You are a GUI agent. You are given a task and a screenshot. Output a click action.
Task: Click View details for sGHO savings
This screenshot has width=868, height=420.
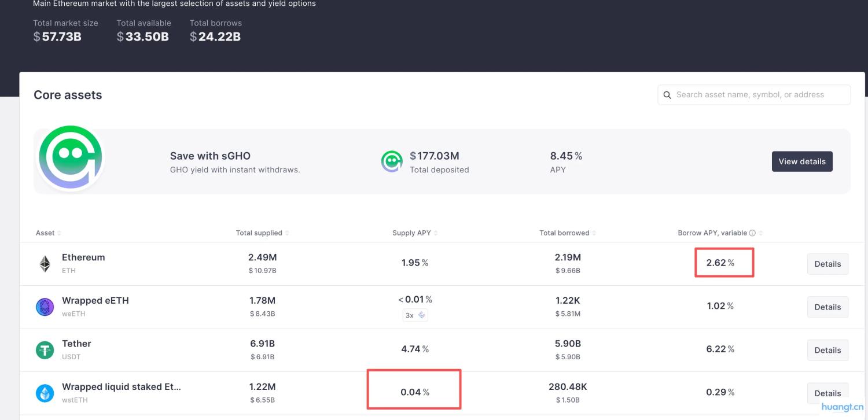pos(802,161)
